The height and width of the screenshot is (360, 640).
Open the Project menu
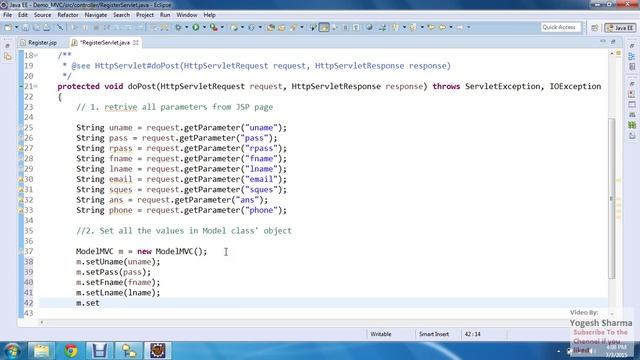145,15
